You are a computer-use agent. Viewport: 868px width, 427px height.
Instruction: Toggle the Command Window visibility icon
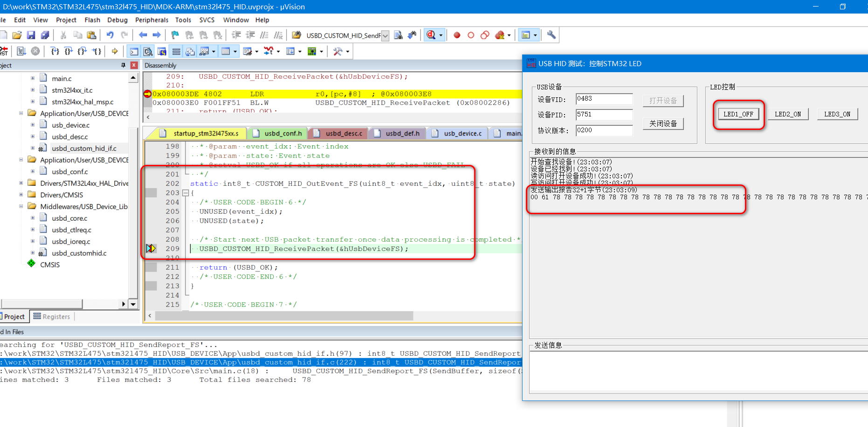(134, 51)
